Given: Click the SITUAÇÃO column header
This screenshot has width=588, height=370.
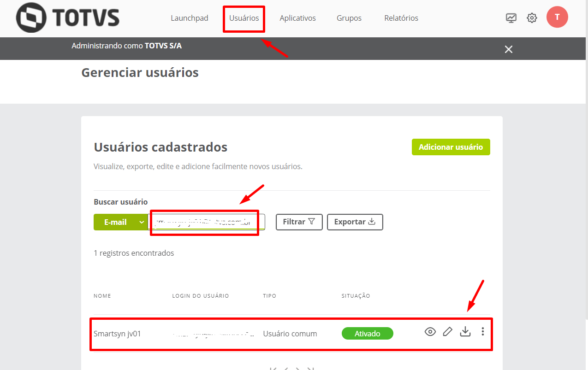Looking at the screenshot, I should pos(356,296).
